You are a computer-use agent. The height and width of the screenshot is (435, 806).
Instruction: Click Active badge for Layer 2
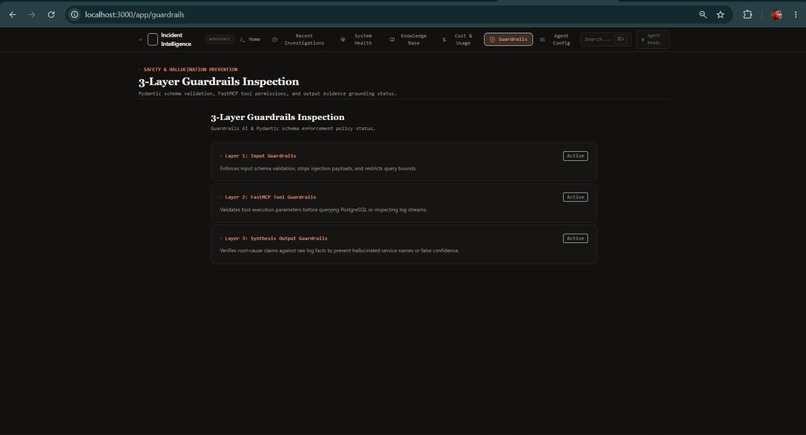coord(575,197)
